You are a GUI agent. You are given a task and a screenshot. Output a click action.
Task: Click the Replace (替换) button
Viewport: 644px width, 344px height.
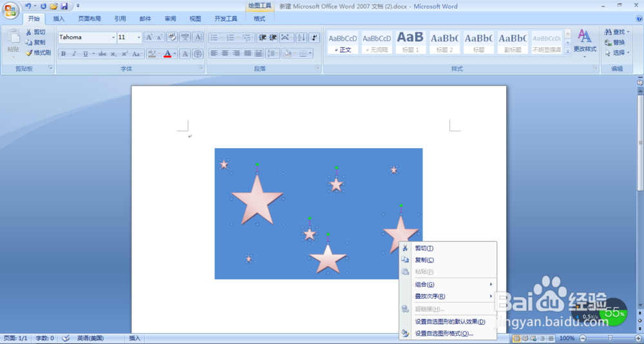pos(615,43)
